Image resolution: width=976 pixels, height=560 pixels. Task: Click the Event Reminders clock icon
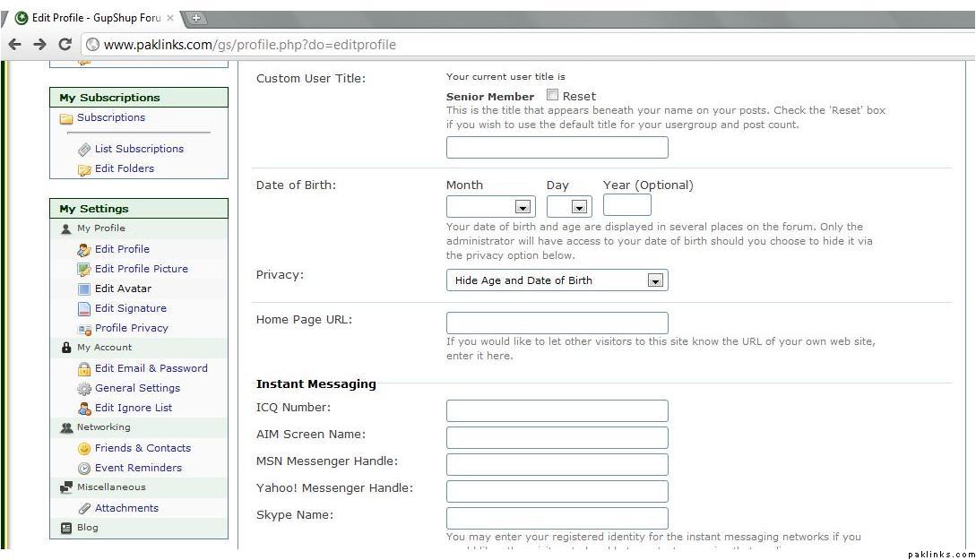click(x=84, y=468)
